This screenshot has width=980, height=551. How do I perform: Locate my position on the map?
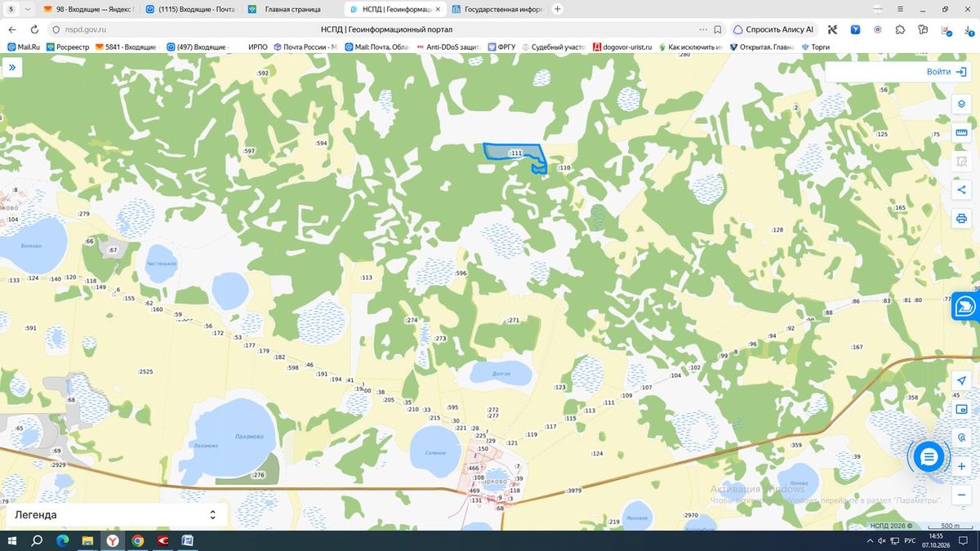961,381
